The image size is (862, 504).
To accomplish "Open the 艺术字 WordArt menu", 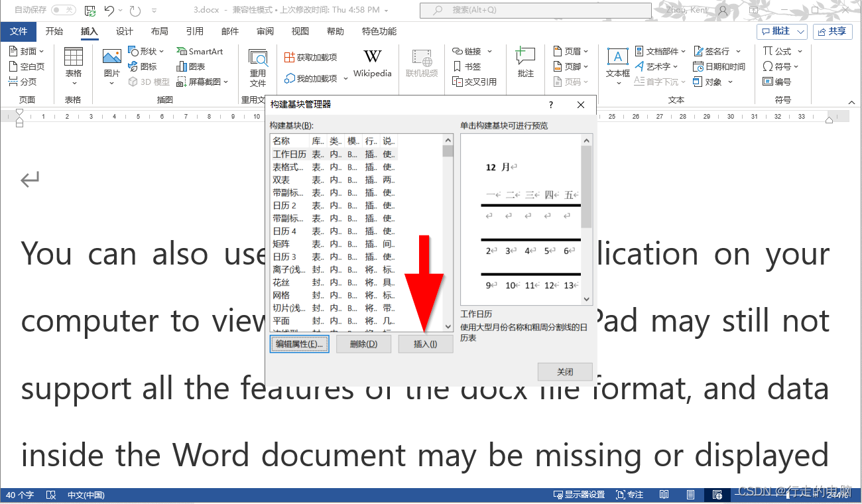I will point(656,66).
